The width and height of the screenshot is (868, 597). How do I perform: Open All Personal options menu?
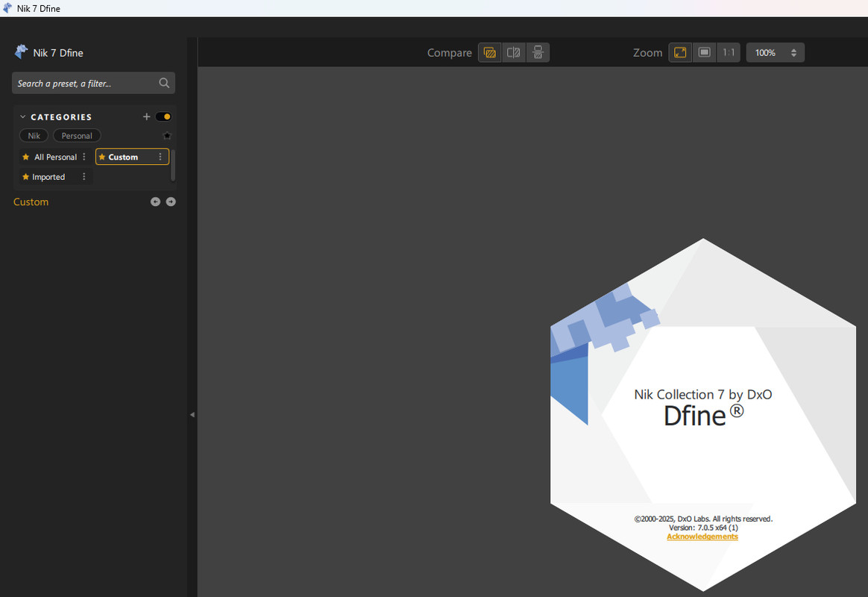coord(84,157)
